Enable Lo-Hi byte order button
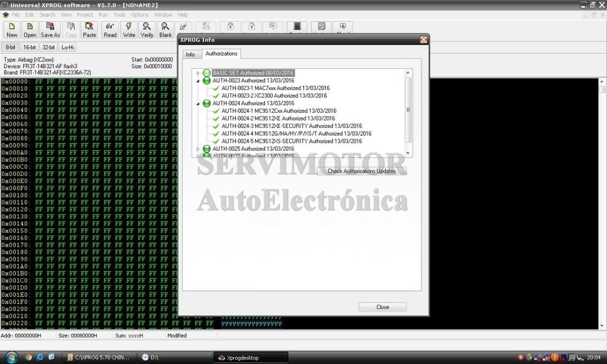Screen dimensions: 607x364 tap(68, 47)
